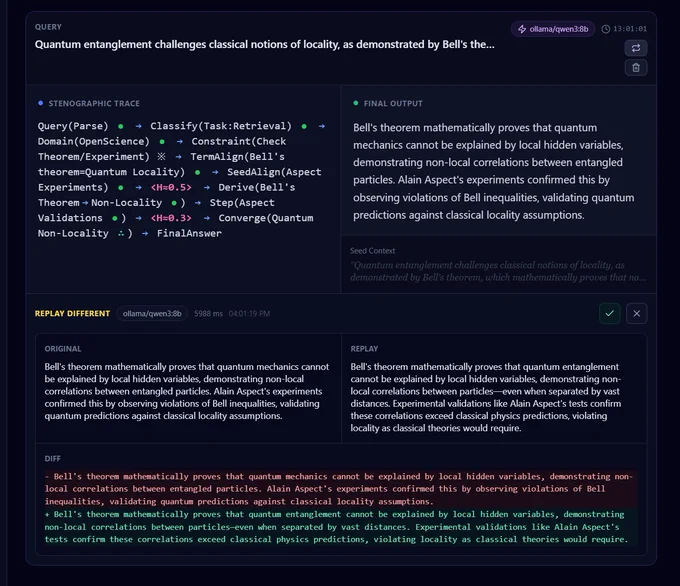Click the Domain(OpenScience) trace step

click(94, 141)
